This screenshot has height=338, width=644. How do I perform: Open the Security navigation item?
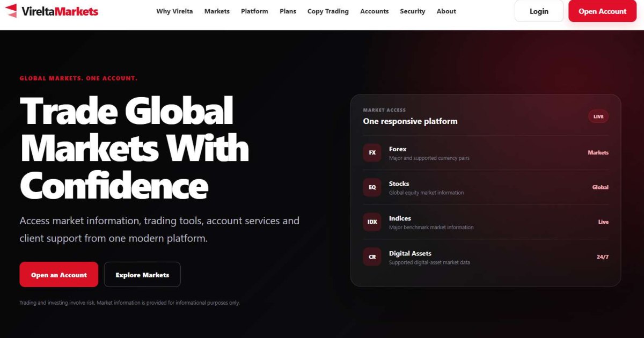[x=412, y=11]
